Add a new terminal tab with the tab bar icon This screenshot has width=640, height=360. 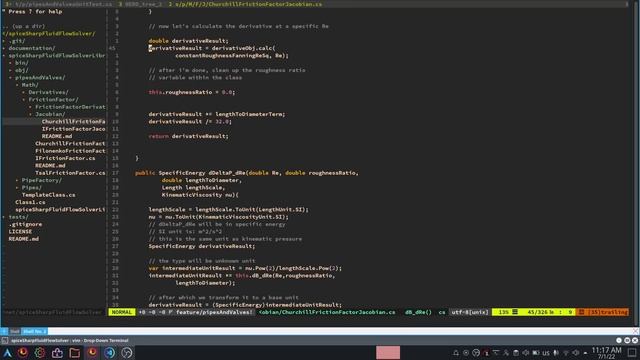[x=4, y=331]
